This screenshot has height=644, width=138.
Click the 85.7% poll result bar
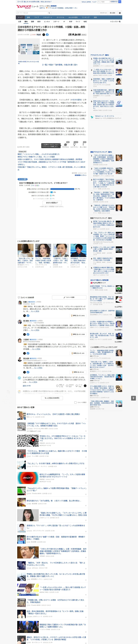pos(62,189)
